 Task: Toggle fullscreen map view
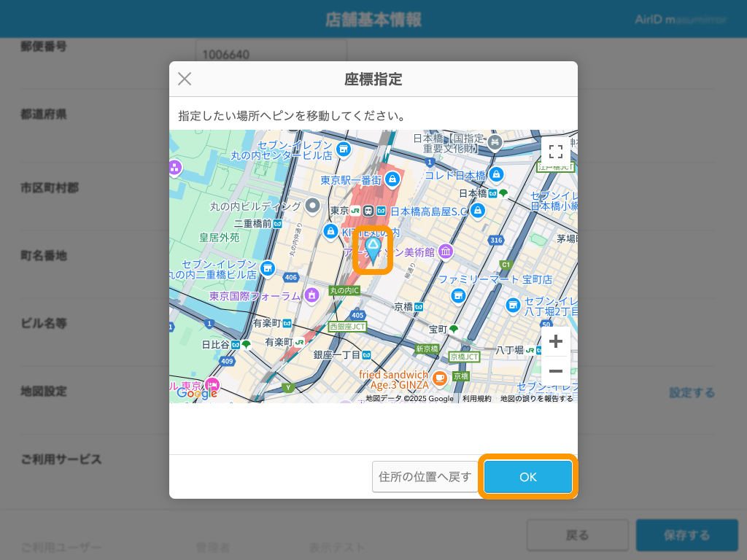pos(555,152)
